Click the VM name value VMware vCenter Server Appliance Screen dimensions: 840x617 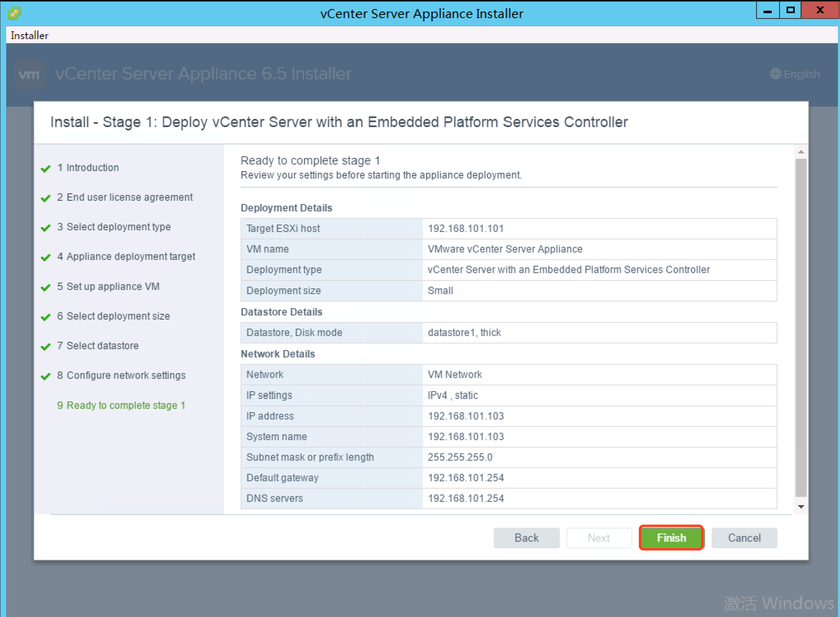pyautogui.click(x=505, y=249)
